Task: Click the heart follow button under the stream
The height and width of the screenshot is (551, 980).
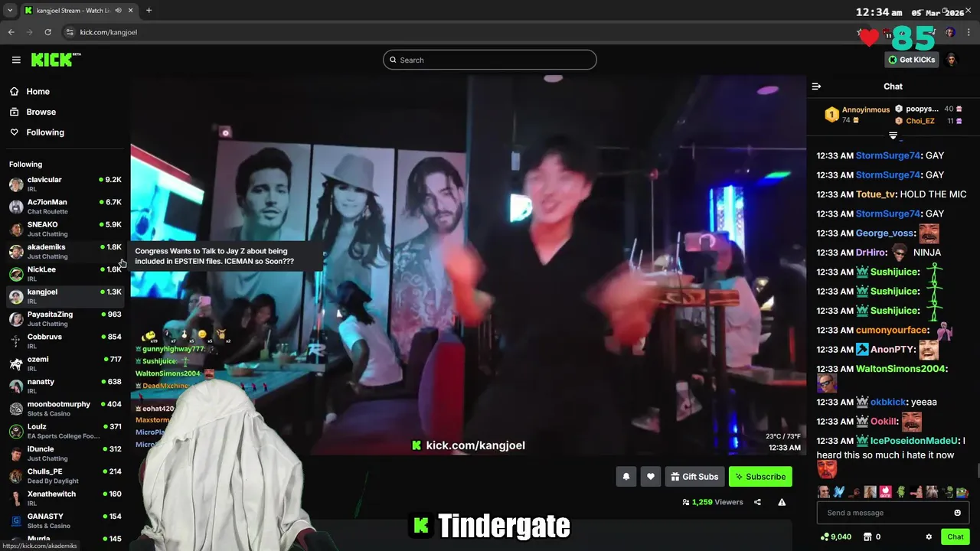Action: (650, 477)
